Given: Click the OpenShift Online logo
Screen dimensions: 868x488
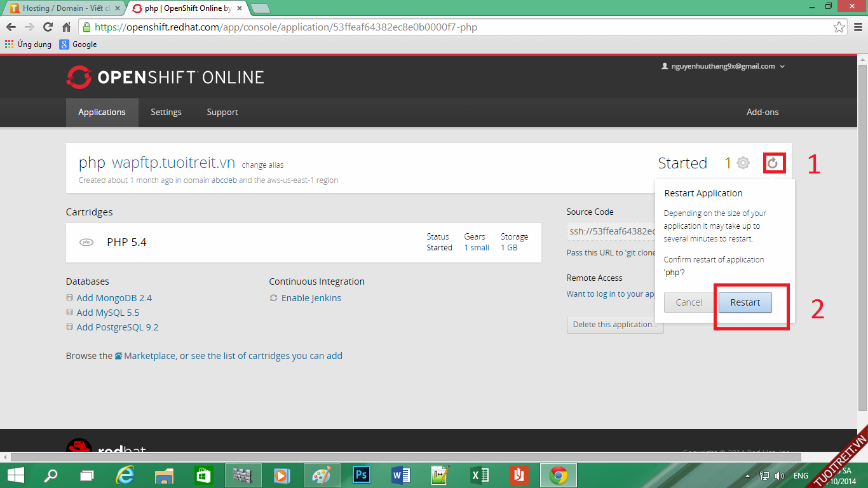Looking at the screenshot, I should tap(165, 78).
